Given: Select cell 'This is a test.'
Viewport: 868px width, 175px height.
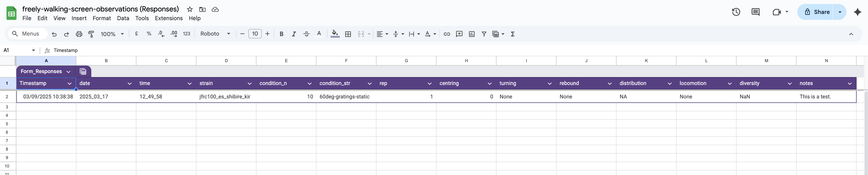Looking at the screenshot, I should (826, 97).
